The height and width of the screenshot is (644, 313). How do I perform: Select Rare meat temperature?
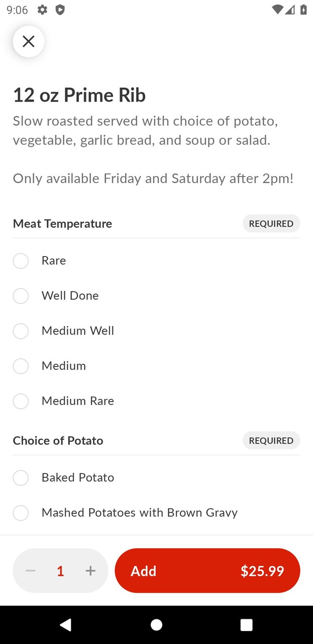pyautogui.click(x=21, y=261)
